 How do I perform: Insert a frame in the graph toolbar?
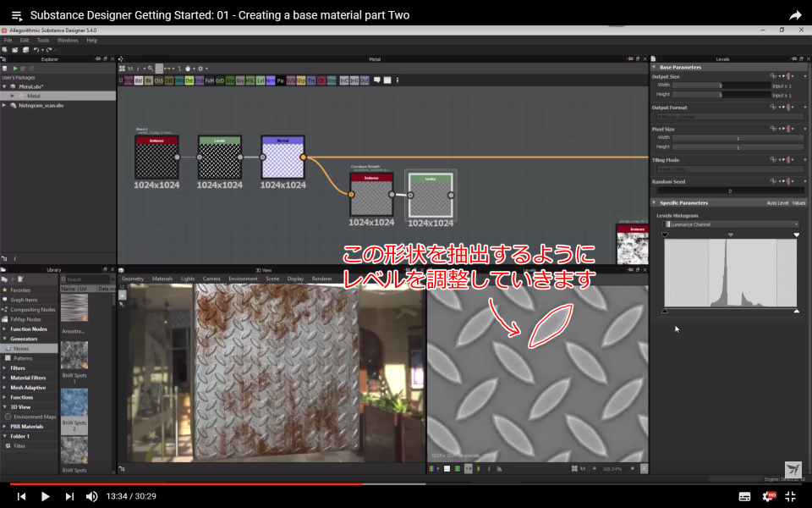387,80
